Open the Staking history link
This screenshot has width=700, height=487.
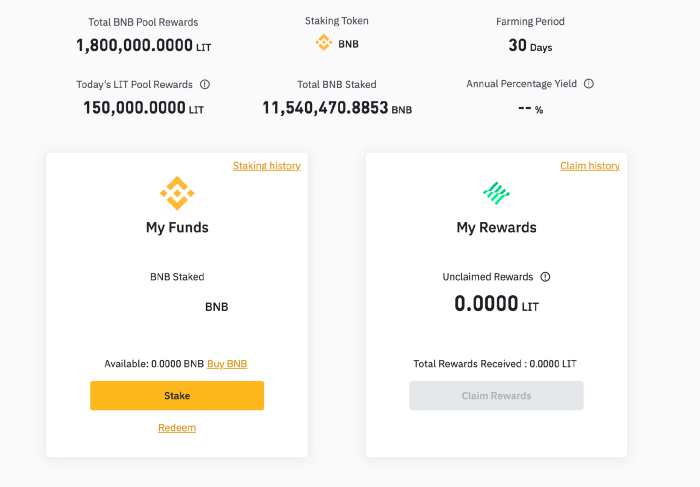pyautogui.click(x=267, y=166)
